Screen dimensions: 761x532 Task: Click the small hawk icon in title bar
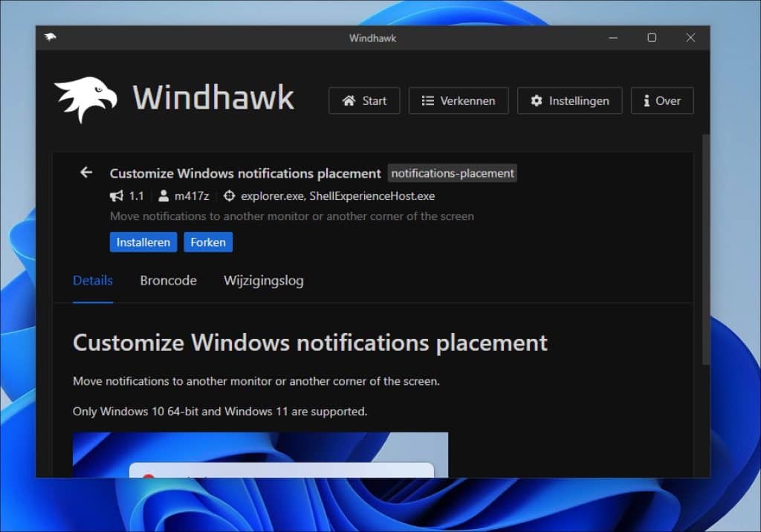(x=50, y=37)
